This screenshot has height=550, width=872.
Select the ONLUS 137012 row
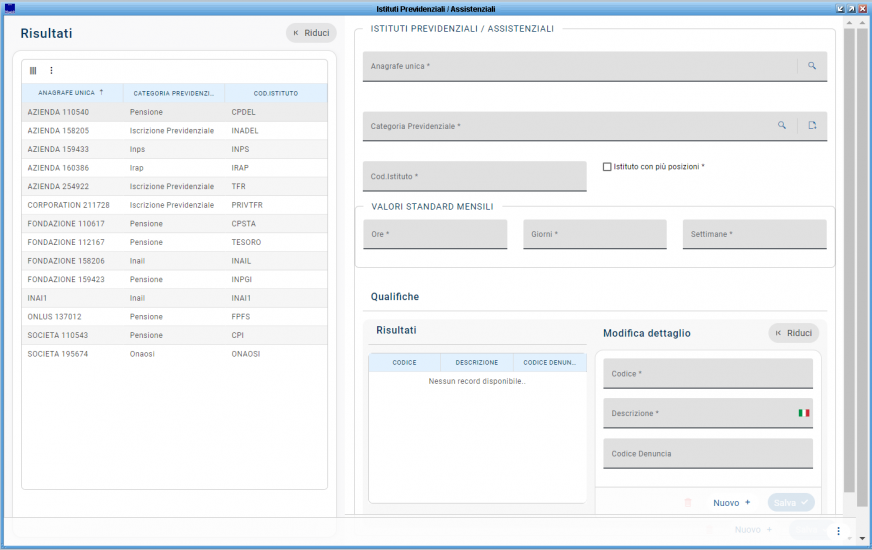click(54, 317)
